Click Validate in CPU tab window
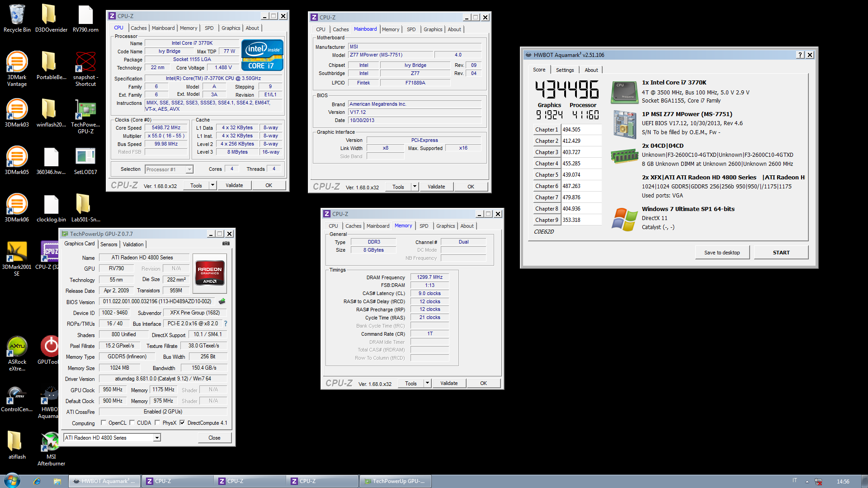Image resolution: width=868 pixels, height=488 pixels. click(234, 185)
